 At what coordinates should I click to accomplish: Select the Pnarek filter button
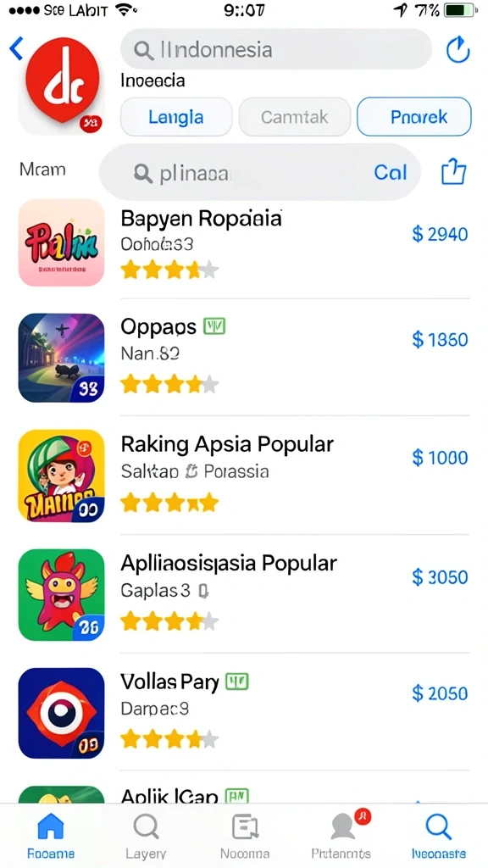coord(413,117)
